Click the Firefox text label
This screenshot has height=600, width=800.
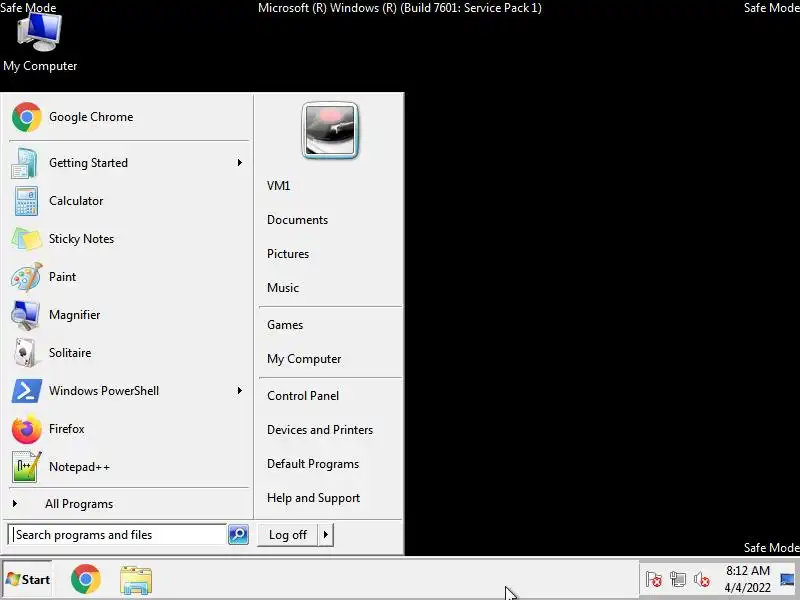tap(66, 429)
